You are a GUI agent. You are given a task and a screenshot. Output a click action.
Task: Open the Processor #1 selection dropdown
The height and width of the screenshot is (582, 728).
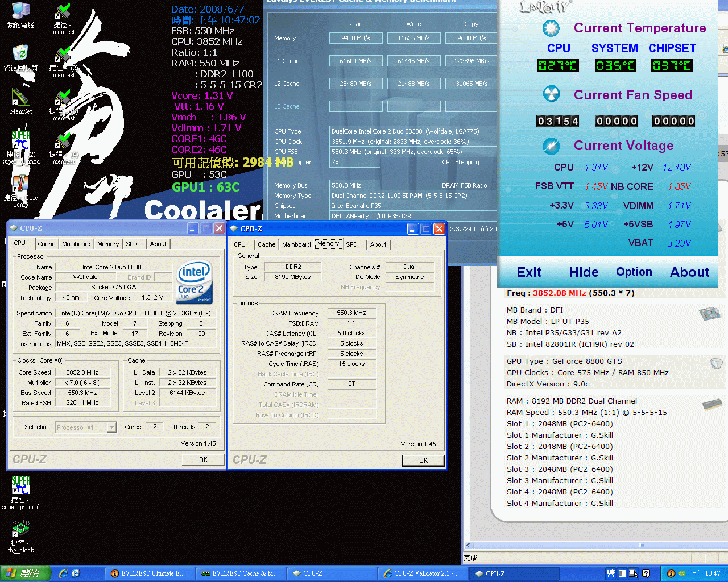112,427
